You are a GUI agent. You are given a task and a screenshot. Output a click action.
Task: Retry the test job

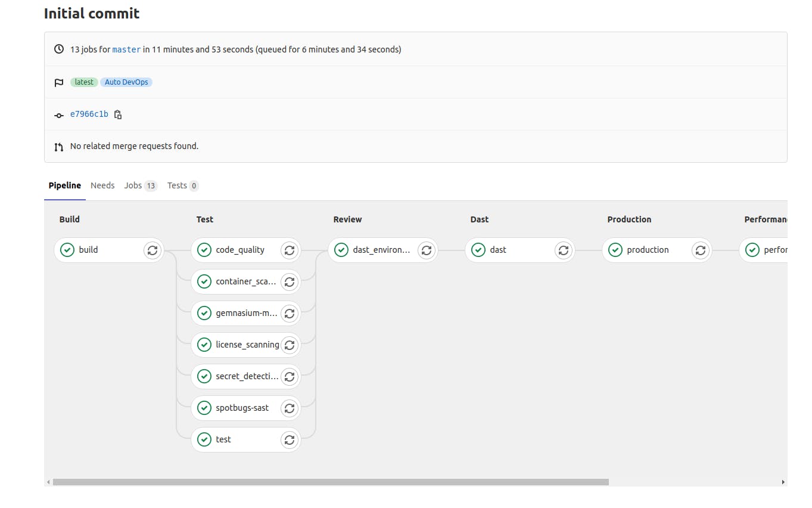coord(290,439)
